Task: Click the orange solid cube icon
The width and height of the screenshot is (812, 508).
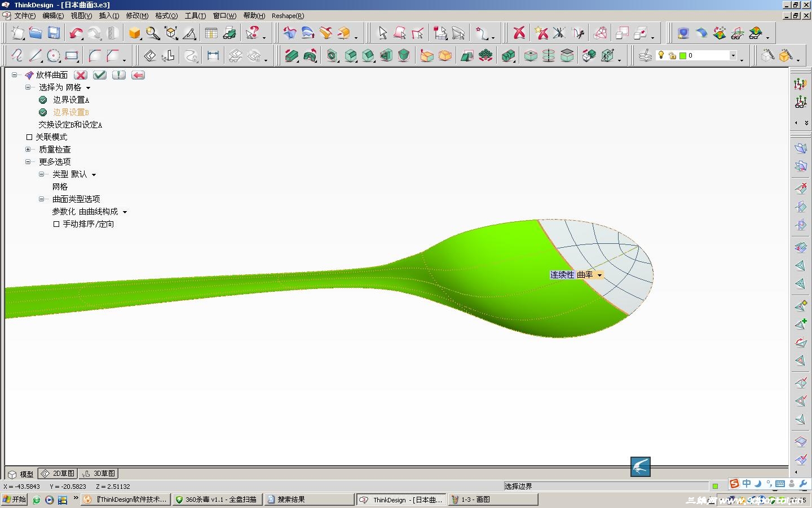Action: pyautogui.click(x=134, y=33)
